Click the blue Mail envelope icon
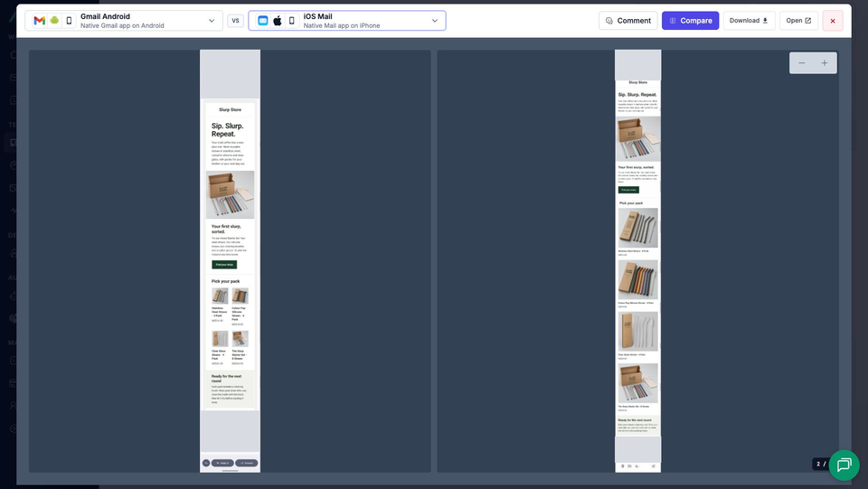 [x=263, y=21]
